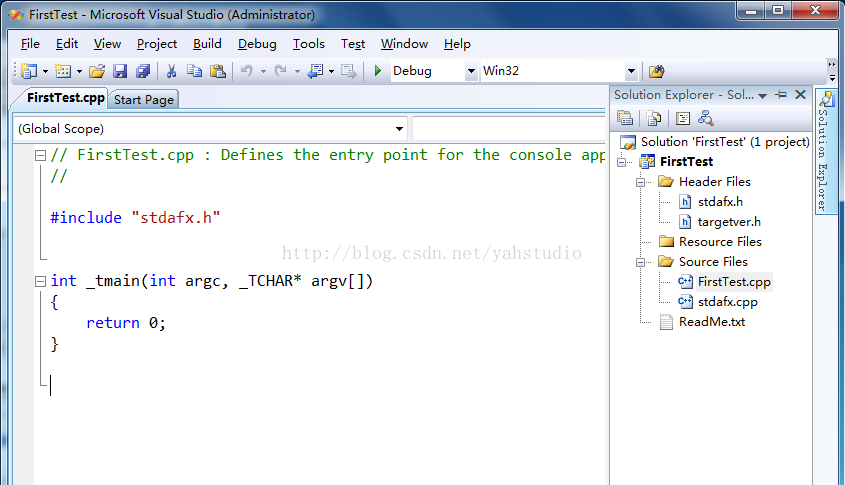Click the Paste clipboard icon

click(218, 71)
